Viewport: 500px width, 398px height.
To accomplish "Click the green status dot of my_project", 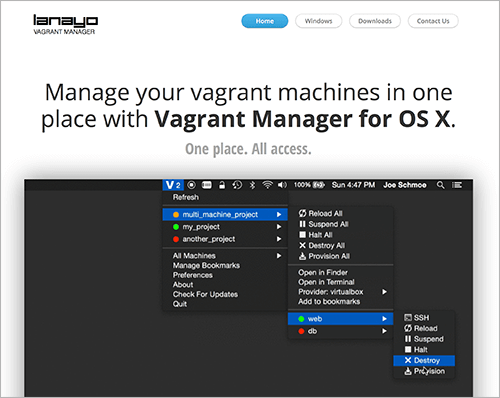I will click(176, 227).
